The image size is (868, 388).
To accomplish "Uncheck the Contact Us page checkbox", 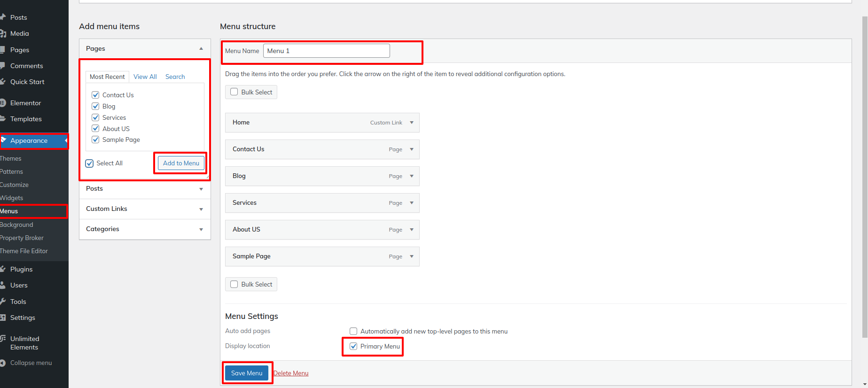I will (x=95, y=95).
